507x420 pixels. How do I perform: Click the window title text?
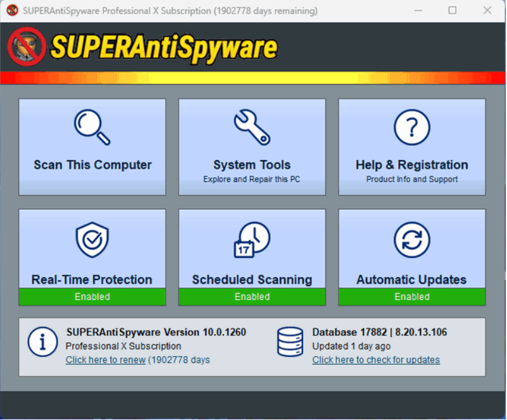[170, 11]
